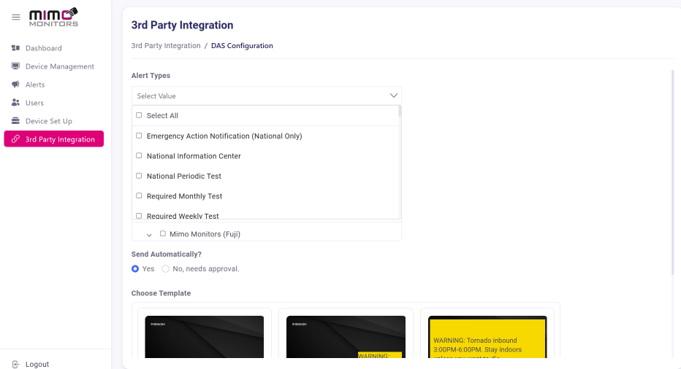The height and width of the screenshot is (369, 681).
Task: Click the 3rd Party Integration link icon
Action: pyautogui.click(x=16, y=139)
